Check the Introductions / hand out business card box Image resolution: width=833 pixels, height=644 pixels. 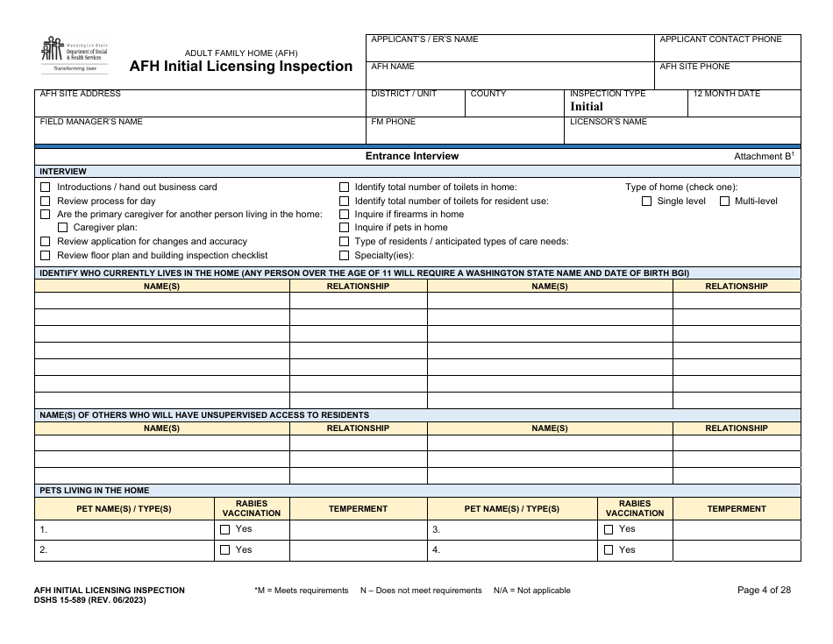point(44,187)
